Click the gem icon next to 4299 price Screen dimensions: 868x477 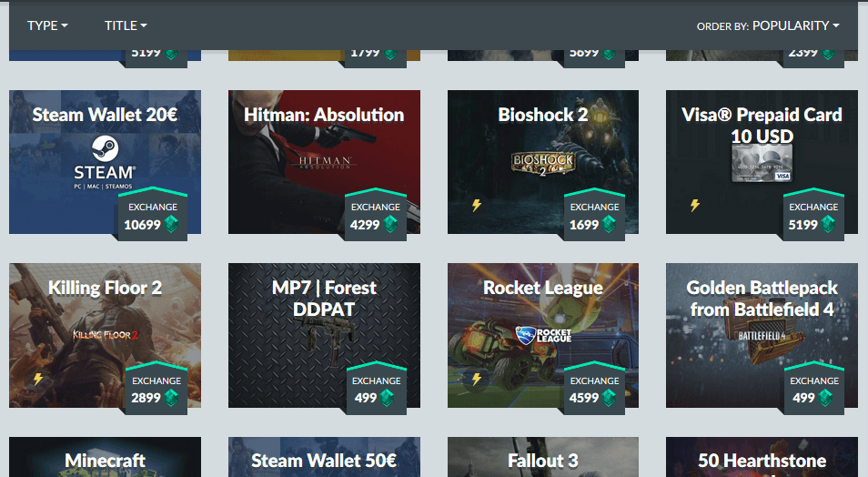point(391,224)
